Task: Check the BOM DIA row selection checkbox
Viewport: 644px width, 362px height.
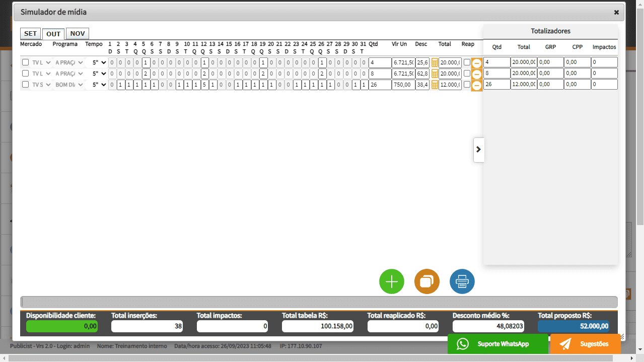Action: point(25,85)
